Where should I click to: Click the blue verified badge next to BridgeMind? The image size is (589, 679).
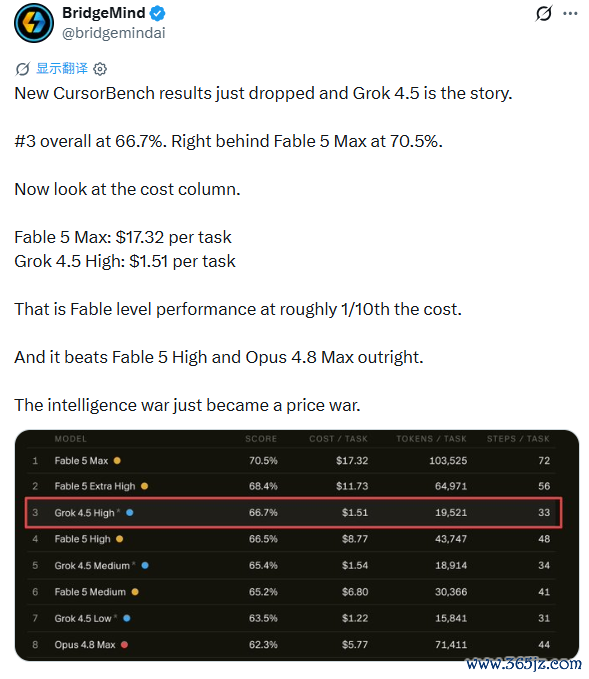click(158, 13)
